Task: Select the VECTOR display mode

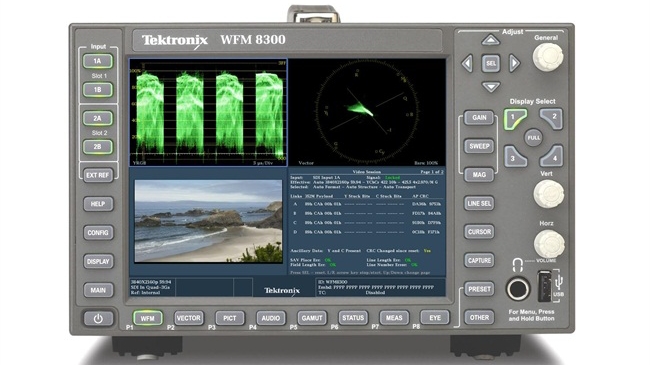Action: (x=189, y=318)
